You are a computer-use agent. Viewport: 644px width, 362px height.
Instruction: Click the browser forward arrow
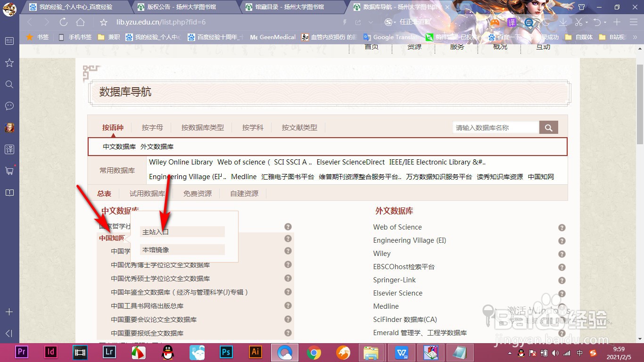(46, 22)
